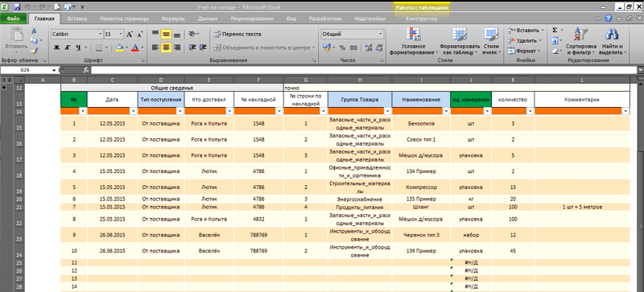This screenshot has width=644, height=292.
Task: Open filter dropdown under количество column
Action: pyautogui.click(x=530, y=111)
